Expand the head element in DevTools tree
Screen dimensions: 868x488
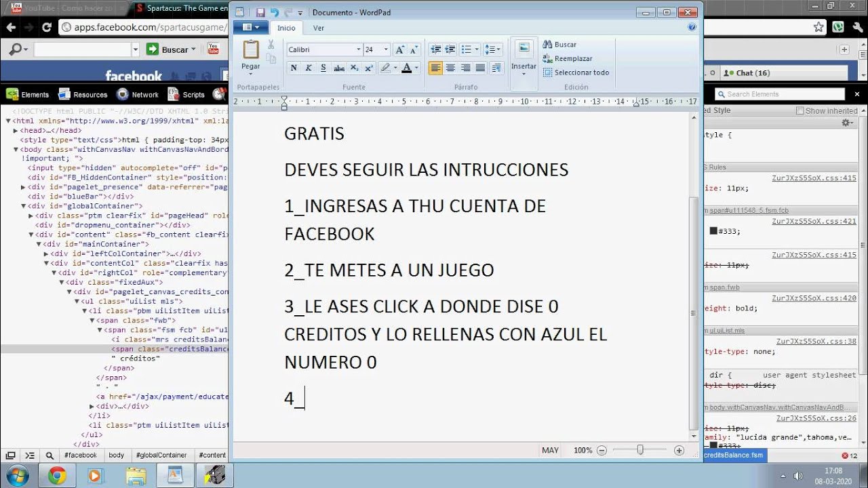[x=16, y=131]
